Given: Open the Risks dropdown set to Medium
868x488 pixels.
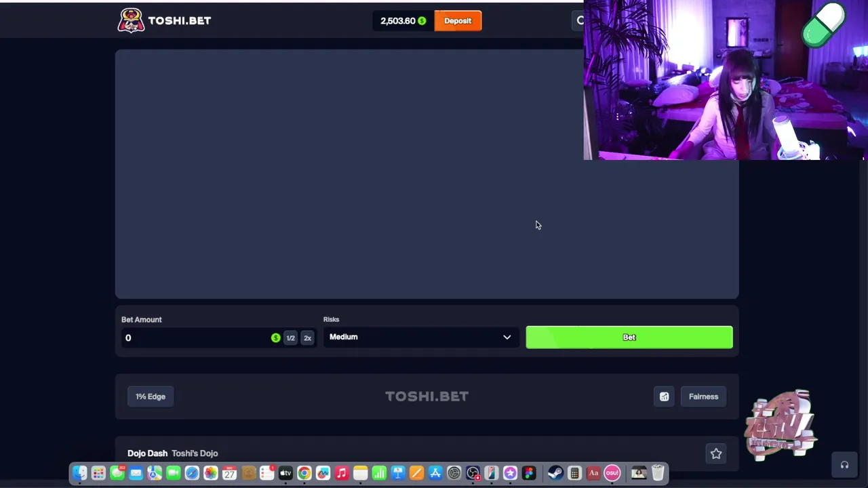Looking at the screenshot, I should tap(420, 337).
